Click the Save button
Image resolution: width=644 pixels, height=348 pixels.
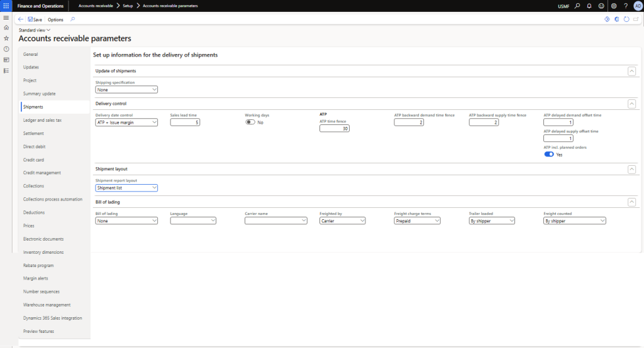click(35, 19)
